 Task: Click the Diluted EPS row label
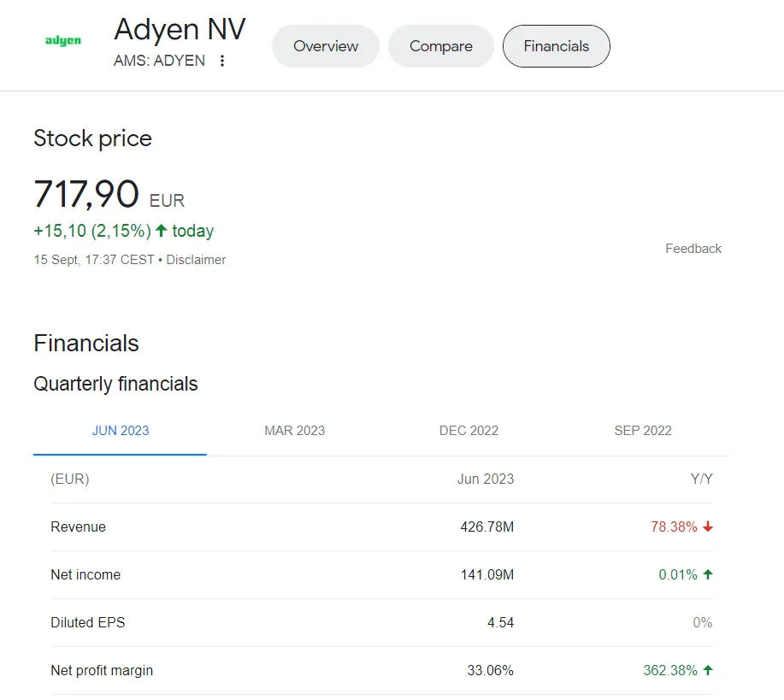click(87, 622)
